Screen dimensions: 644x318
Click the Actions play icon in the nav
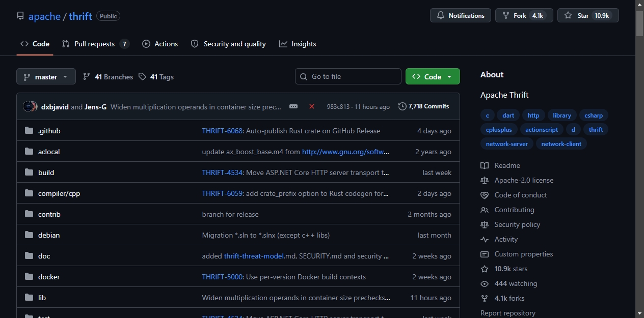click(x=146, y=44)
